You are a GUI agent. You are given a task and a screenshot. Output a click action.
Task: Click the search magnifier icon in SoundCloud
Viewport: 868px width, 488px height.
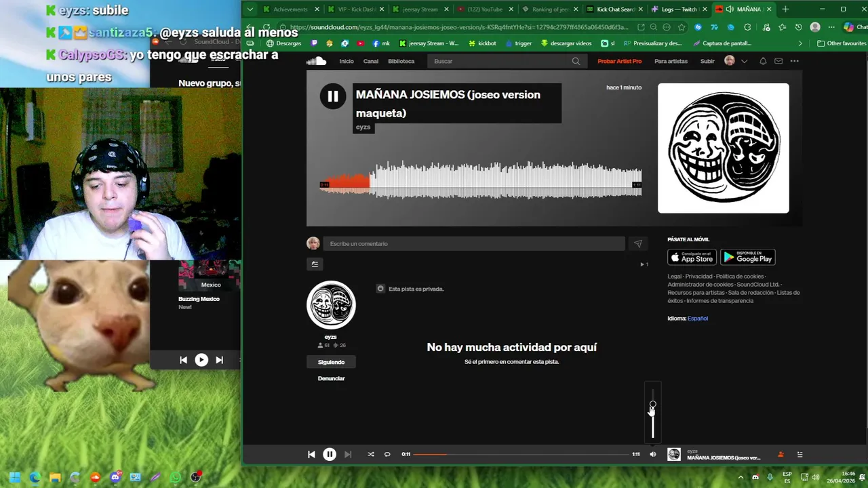pos(576,61)
